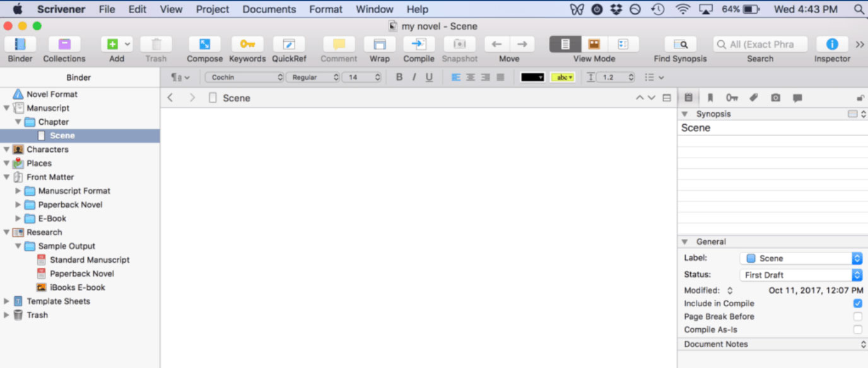Screen dimensions: 868x368
Task: Select Paperback Novel under Sample Output
Action: [81, 273]
